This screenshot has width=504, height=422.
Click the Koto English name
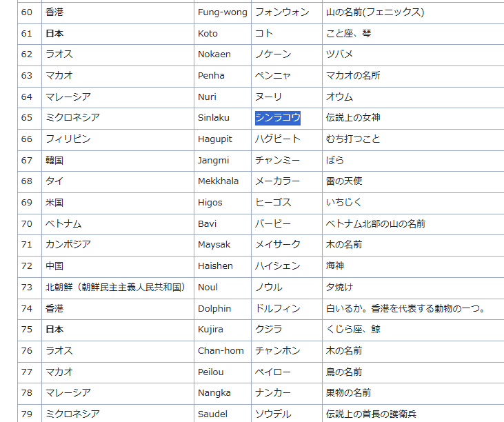point(208,33)
